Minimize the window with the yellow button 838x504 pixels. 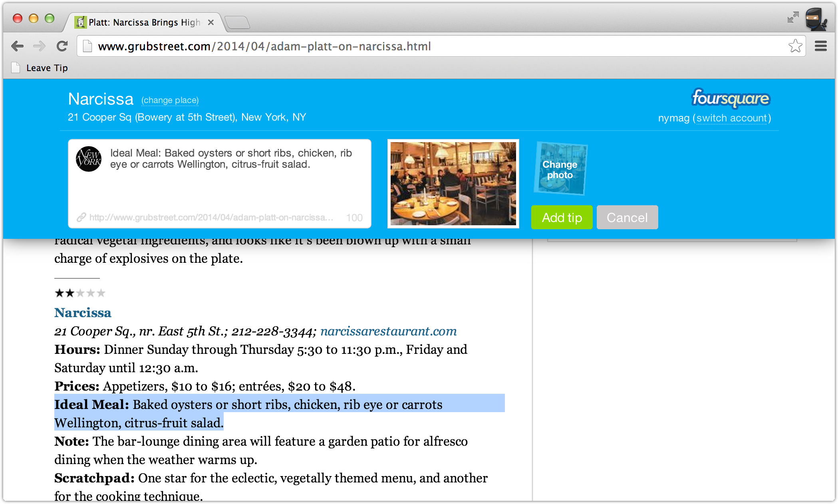point(34,18)
